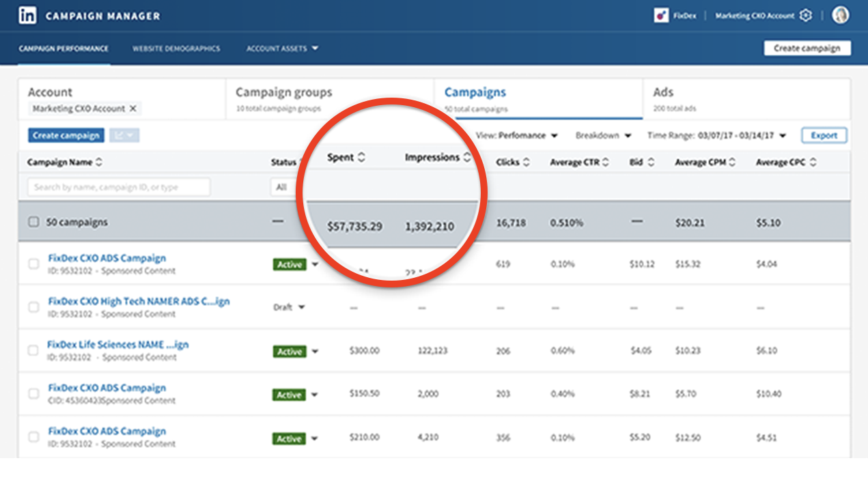This screenshot has width=868, height=482.
Task: Click the campaign search input field
Action: coord(119,187)
